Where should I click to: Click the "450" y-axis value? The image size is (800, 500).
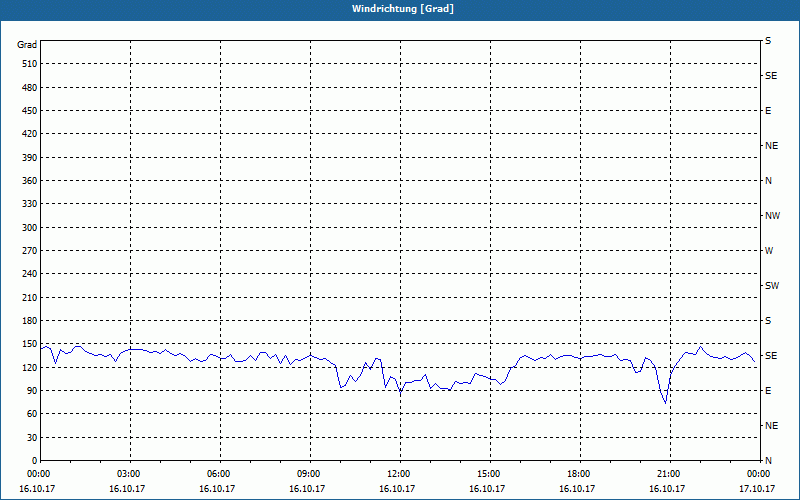pyautogui.click(x=30, y=111)
